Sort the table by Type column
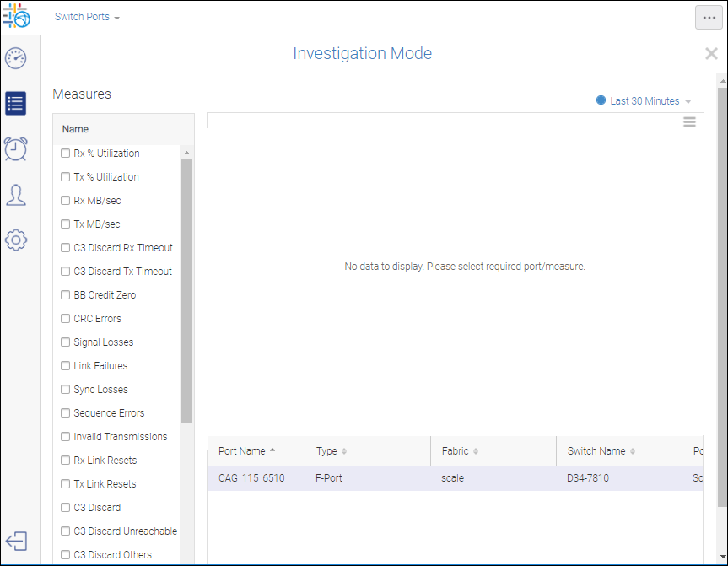 click(368, 450)
